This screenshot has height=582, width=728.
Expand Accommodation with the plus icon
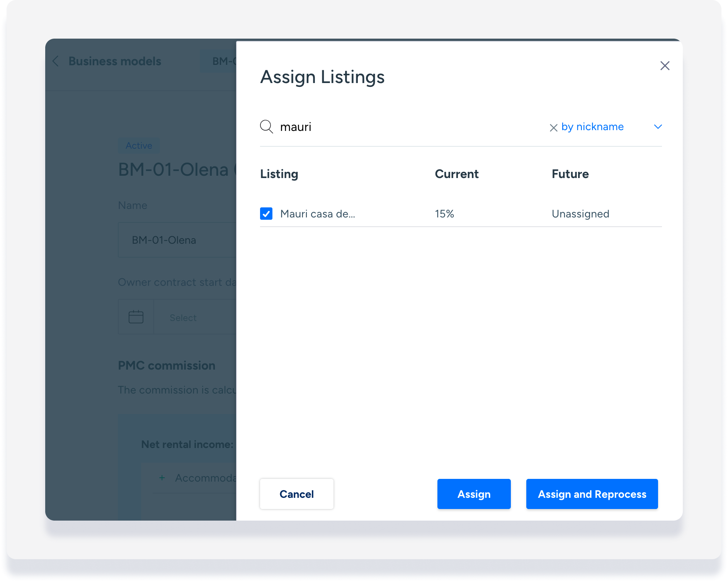[162, 478]
